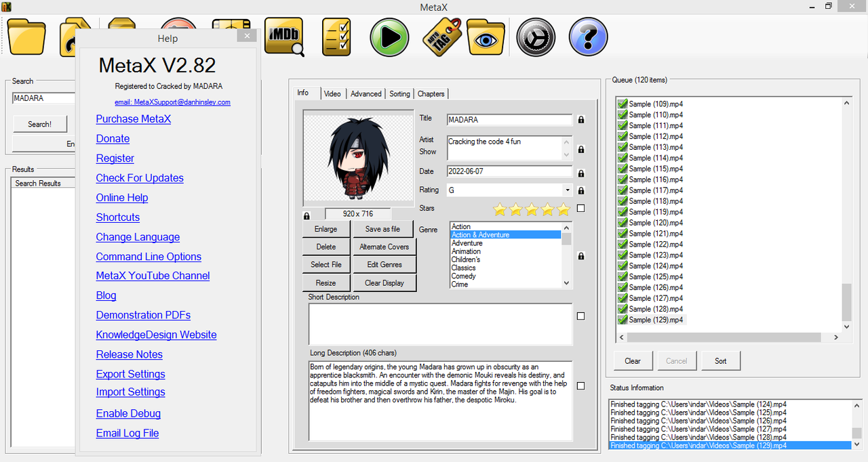
Task: Open the watch folder eye icon
Action: tap(486, 37)
